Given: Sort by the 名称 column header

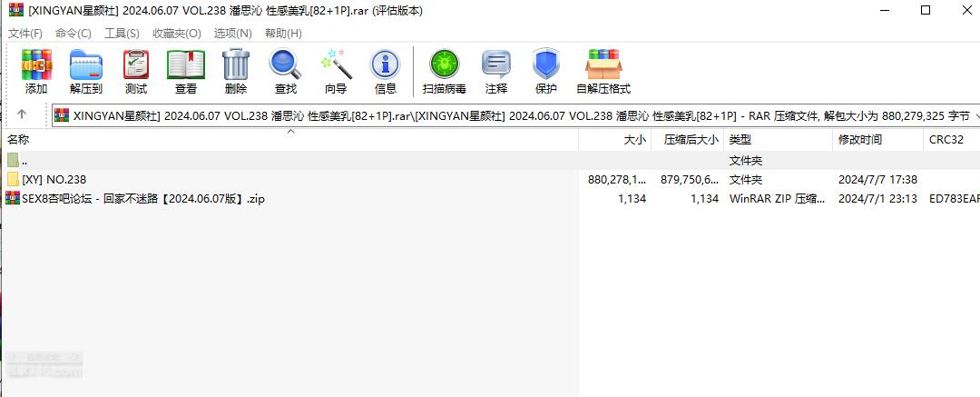Looking at the screenshot, I should pos(290,140).
